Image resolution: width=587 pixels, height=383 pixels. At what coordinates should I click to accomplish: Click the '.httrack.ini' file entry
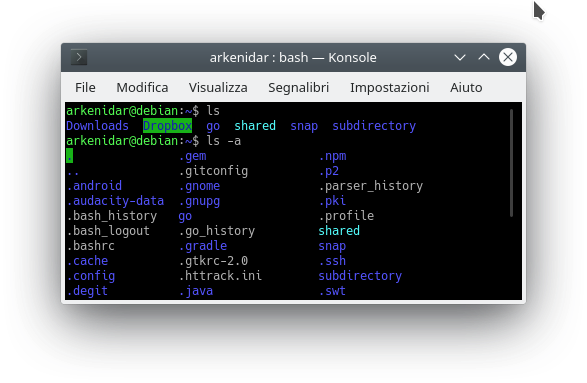pos(220,276)
